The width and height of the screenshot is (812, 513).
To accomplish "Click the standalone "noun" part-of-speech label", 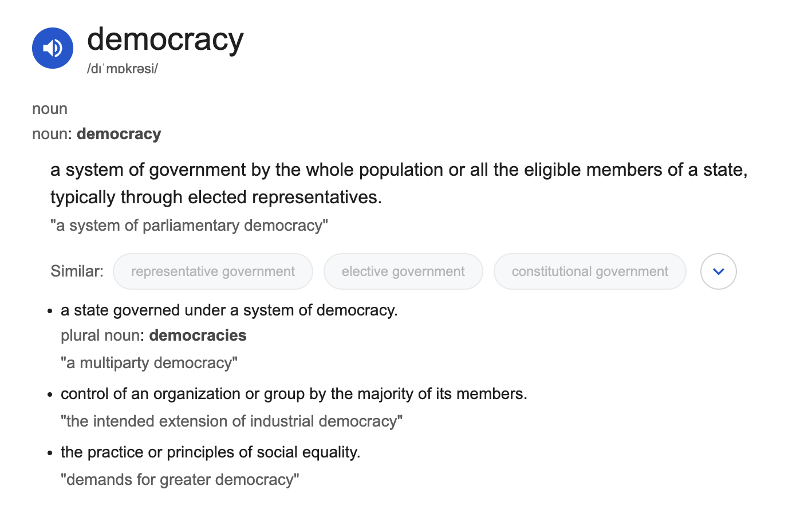I will [50, 109].
